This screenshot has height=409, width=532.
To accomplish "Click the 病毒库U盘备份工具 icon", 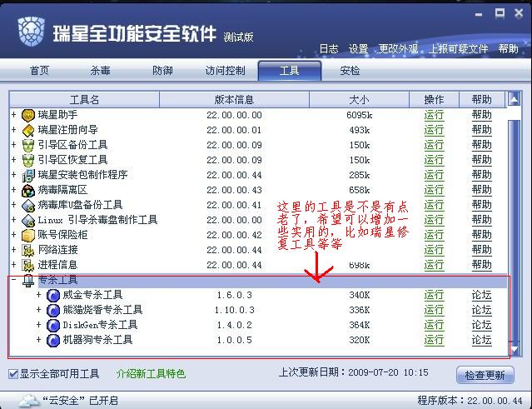I will pyautogui.click(x=28, y=205).
